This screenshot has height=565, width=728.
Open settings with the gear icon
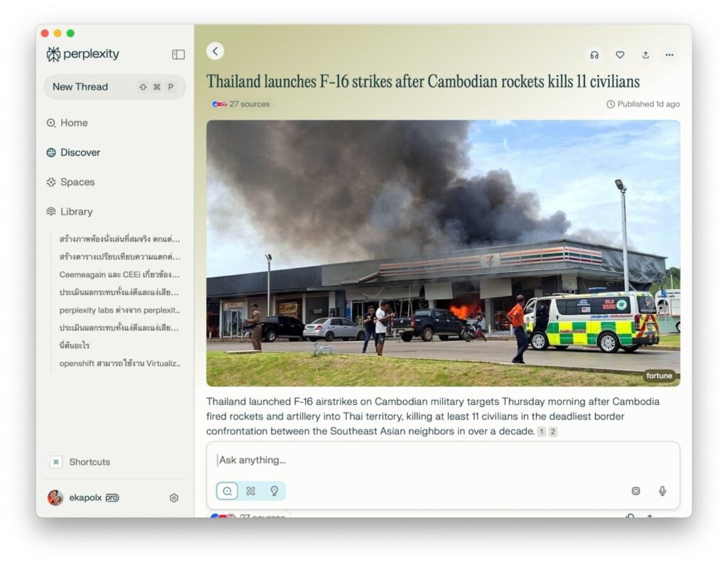tap(174, 498)
